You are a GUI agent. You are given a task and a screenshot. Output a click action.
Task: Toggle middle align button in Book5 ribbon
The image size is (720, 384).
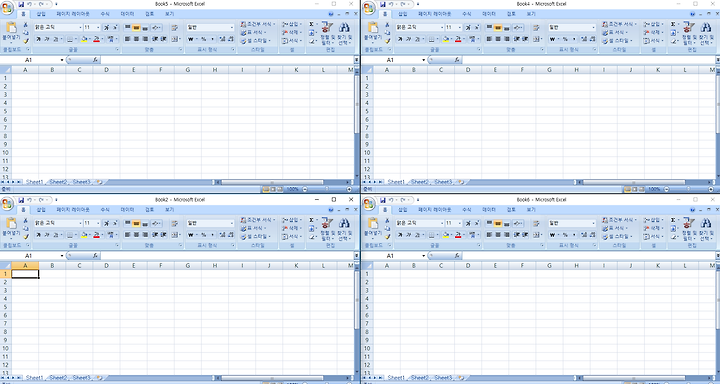click(136, 28)
